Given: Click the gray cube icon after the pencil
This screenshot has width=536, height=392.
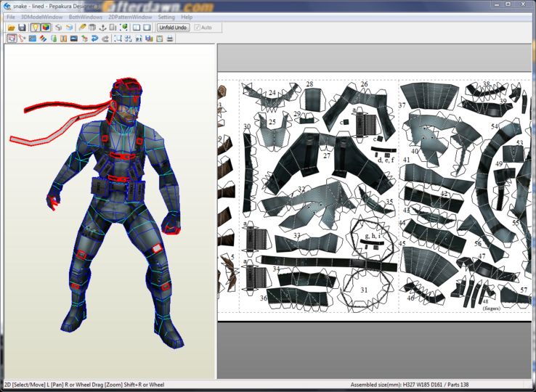Looking at the screenshot, I should click(x=92, y=28).
